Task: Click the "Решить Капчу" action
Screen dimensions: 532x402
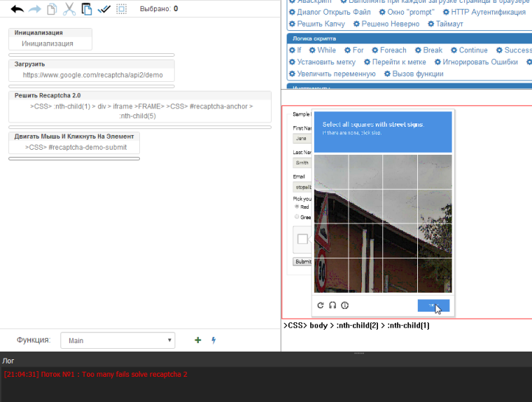Action: tap(312, 24)
